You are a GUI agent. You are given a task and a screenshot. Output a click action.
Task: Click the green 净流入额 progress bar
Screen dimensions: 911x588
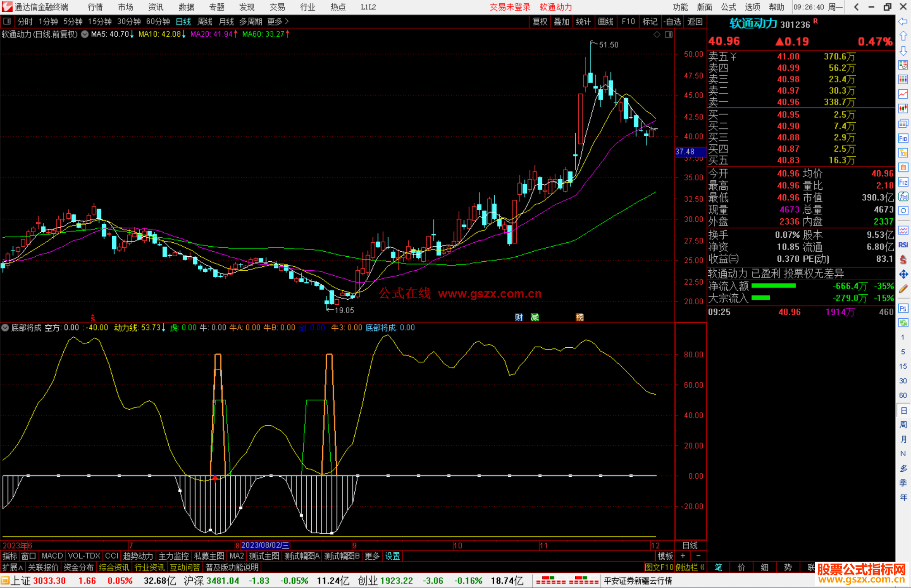pos(774,286)
